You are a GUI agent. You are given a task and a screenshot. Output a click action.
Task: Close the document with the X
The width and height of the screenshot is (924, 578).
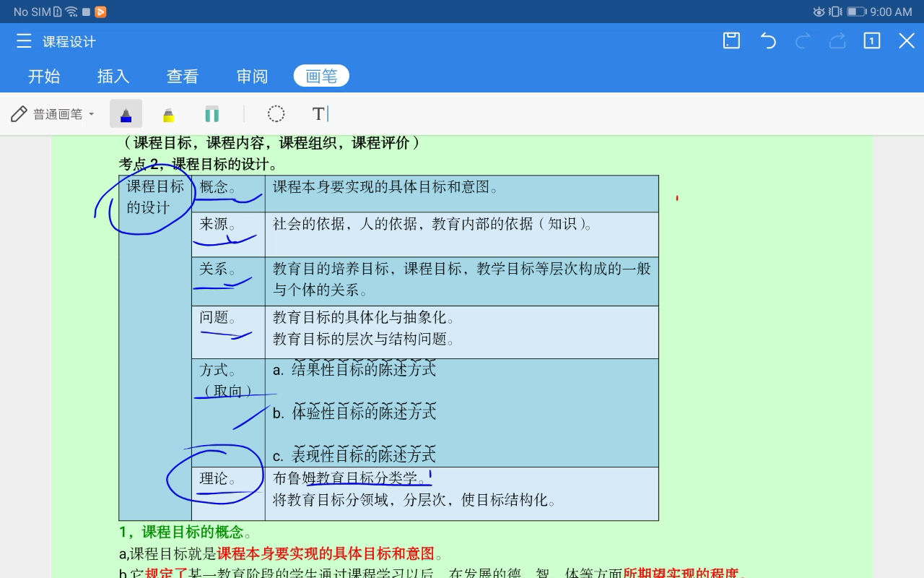tap(907, 41)
